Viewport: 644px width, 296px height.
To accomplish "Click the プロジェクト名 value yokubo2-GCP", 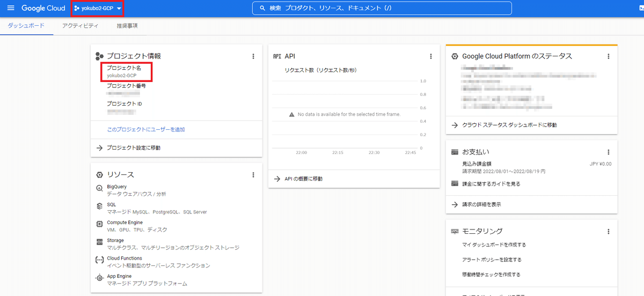I will (x=121, y=76).
